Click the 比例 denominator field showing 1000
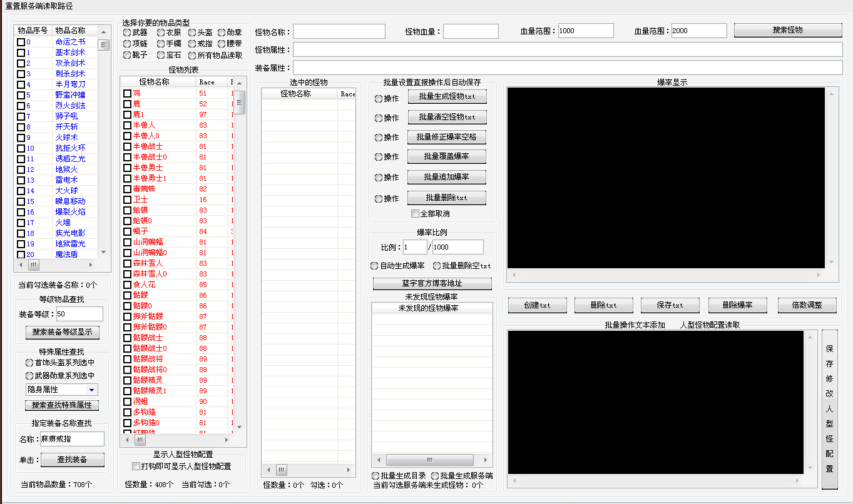853x504 pixels. pos(457,247)
